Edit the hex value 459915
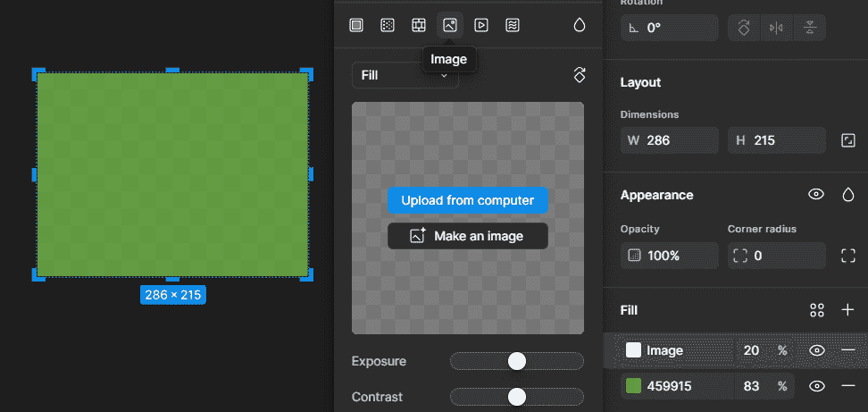868x412 pixels. pyautogui.click(x=669, y=386)
